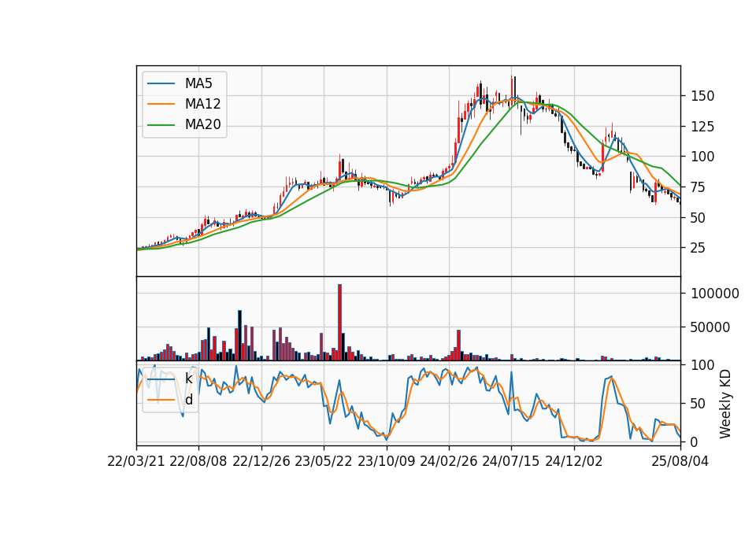Click the blue MA5 legend line sample
This screenshot has height=543, width=756.
(x=161, y=83)
